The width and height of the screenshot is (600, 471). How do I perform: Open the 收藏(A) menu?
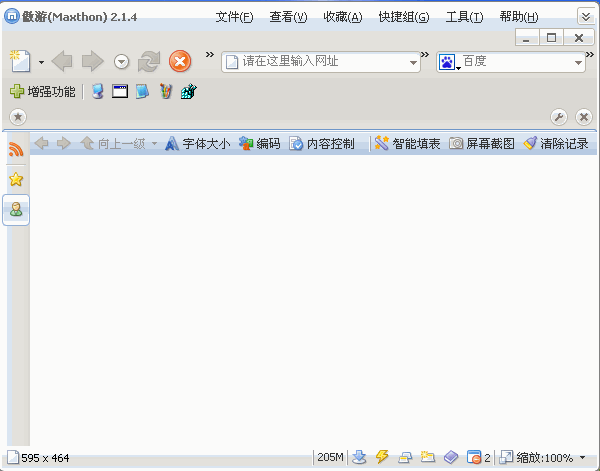342,17
